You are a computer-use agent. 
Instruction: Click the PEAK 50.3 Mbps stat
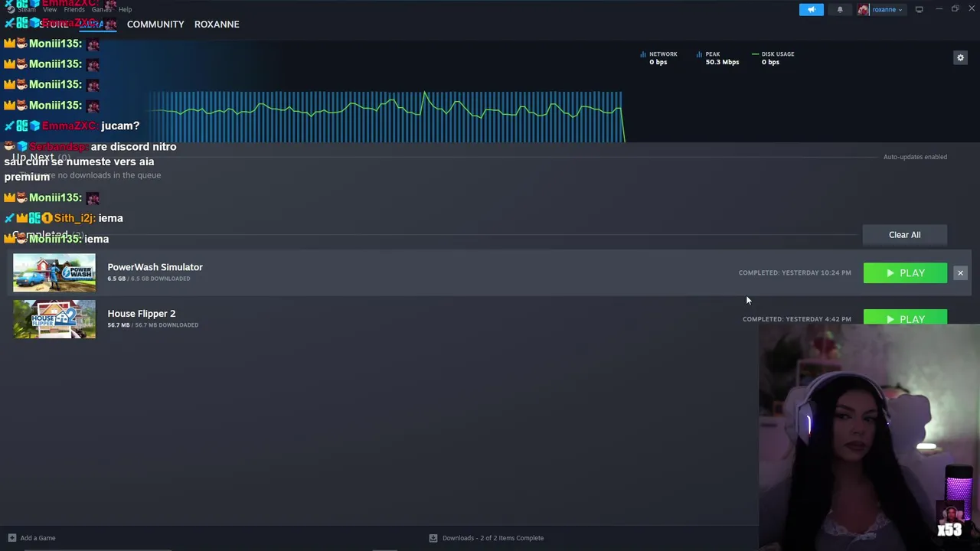coord(718,58)
